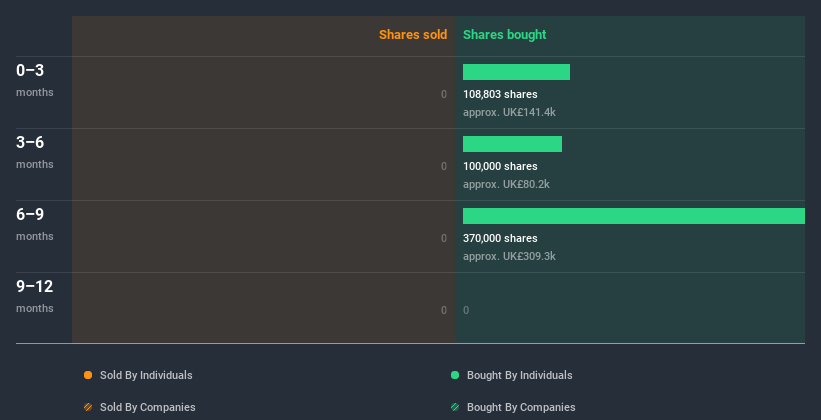This screenshot has width=821, height=420.
Task: Click the Shares bought column header
Action: 505,35
